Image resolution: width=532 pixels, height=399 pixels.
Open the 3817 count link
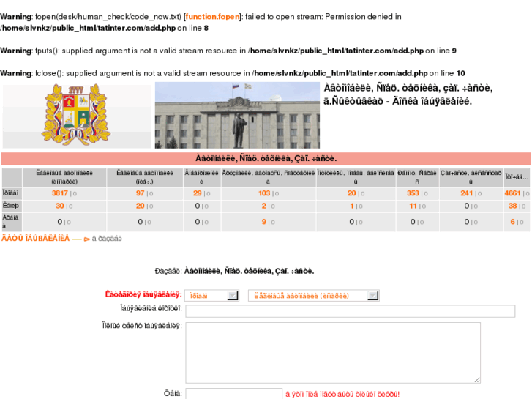click(60, 193)
